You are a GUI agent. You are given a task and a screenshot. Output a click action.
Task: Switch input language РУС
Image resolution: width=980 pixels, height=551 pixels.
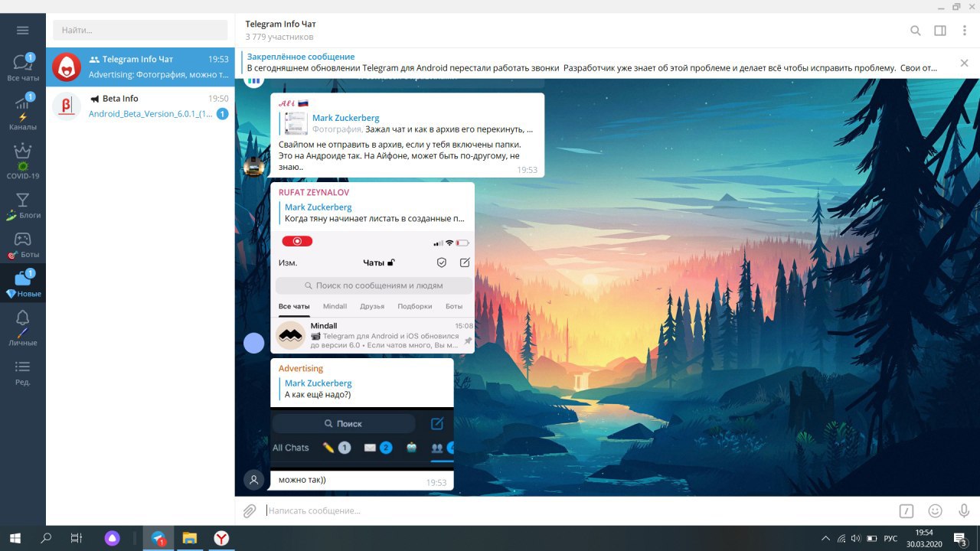(x=890, y=539)
